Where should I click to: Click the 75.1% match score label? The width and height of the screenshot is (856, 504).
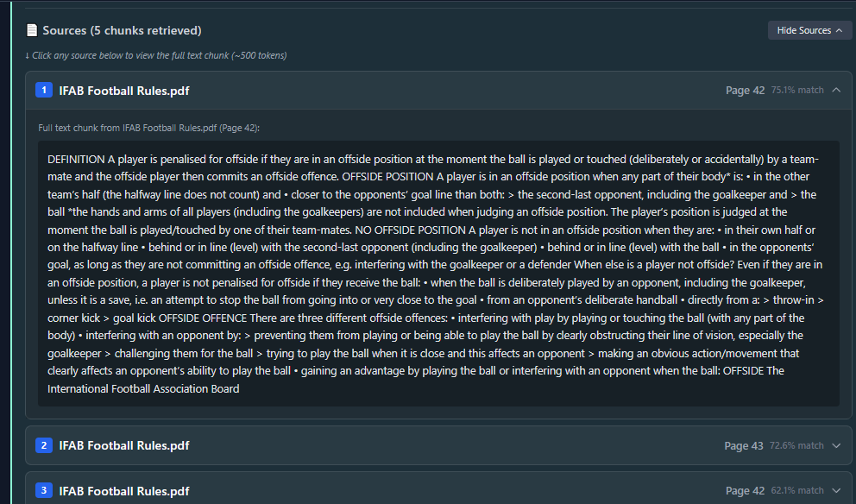tap(797, 90)
